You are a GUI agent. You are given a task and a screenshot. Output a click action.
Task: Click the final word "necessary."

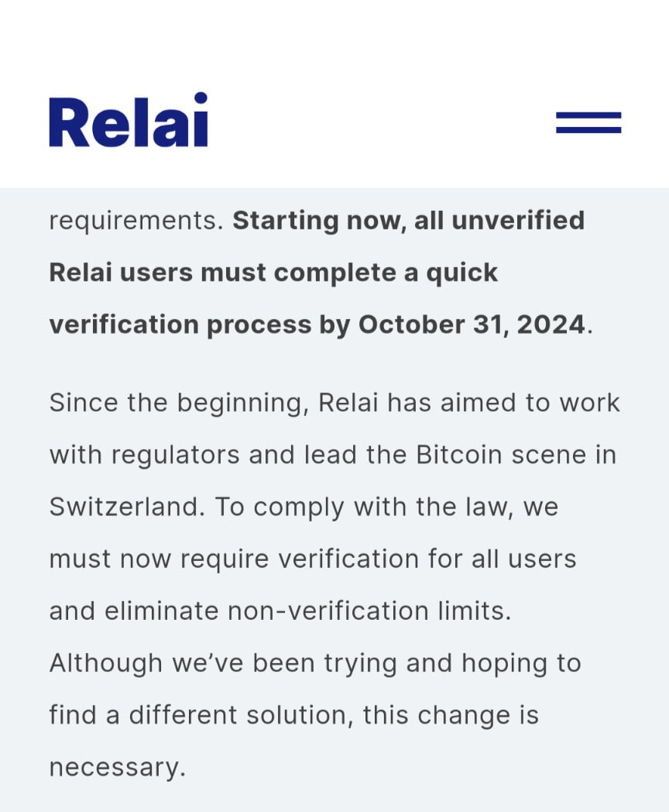(118, 767)
